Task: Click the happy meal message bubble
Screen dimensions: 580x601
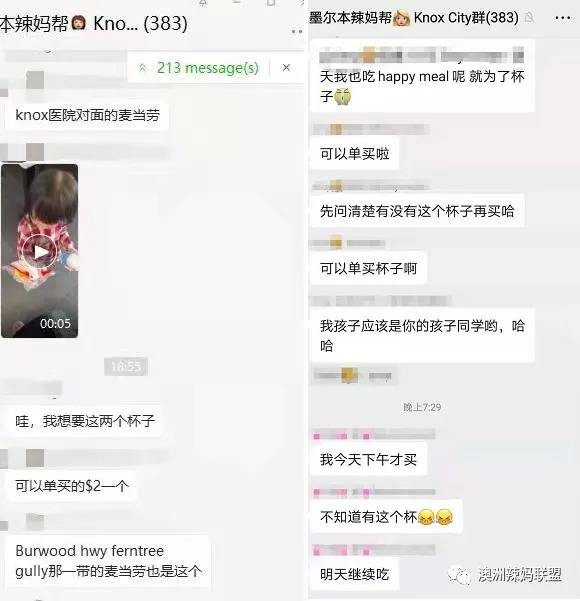Action: tap(422, 76)
